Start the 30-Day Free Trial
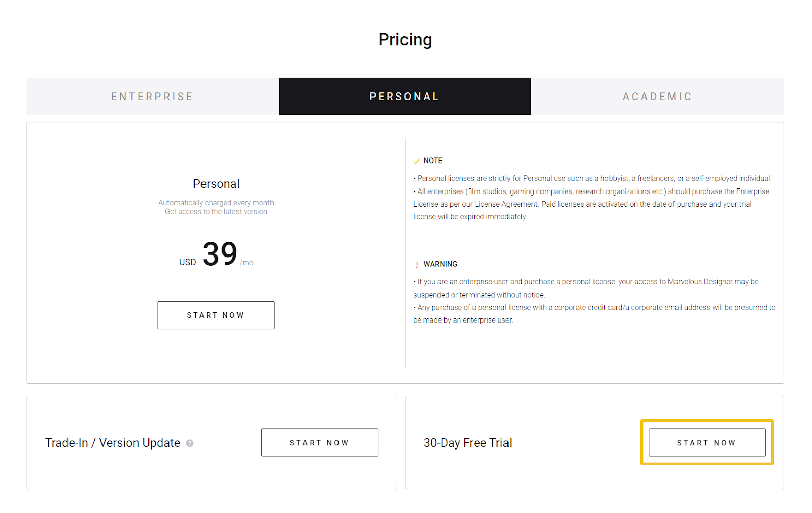This screenshot has width=812, height=513. click(x=706, y=442)
